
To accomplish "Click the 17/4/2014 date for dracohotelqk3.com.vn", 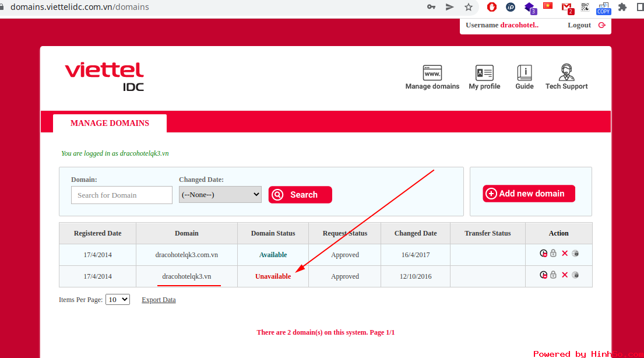I will [x=98, y=255].
